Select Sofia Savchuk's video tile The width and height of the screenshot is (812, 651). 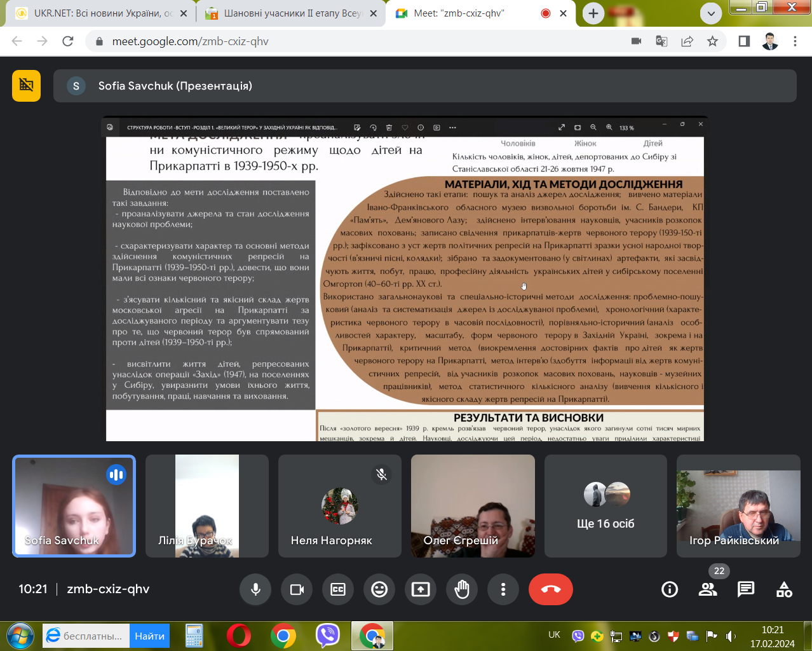click(x=74, y=506)
